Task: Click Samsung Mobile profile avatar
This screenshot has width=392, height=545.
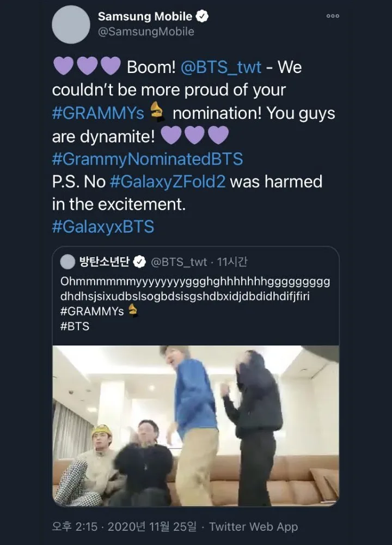Action: pyautogui.click(x=71, y=25)
